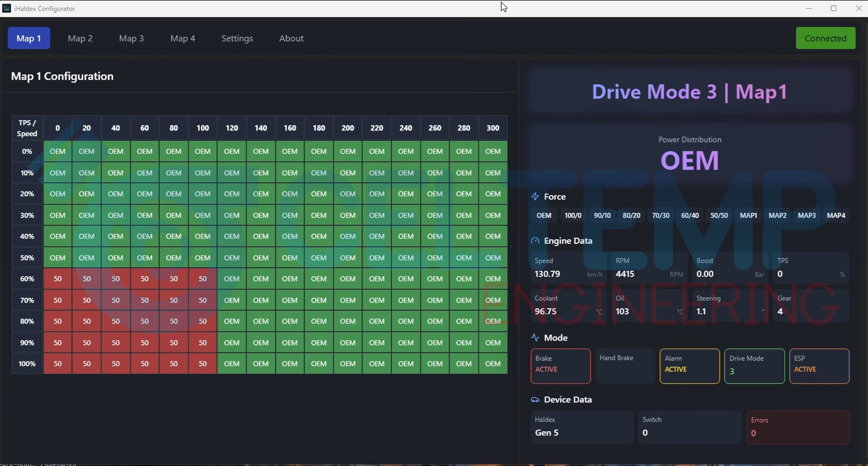The height and width of the screenshot is (466, 868).
Task: Close the iHaldex Configurator window
Action: pos(858,8)
